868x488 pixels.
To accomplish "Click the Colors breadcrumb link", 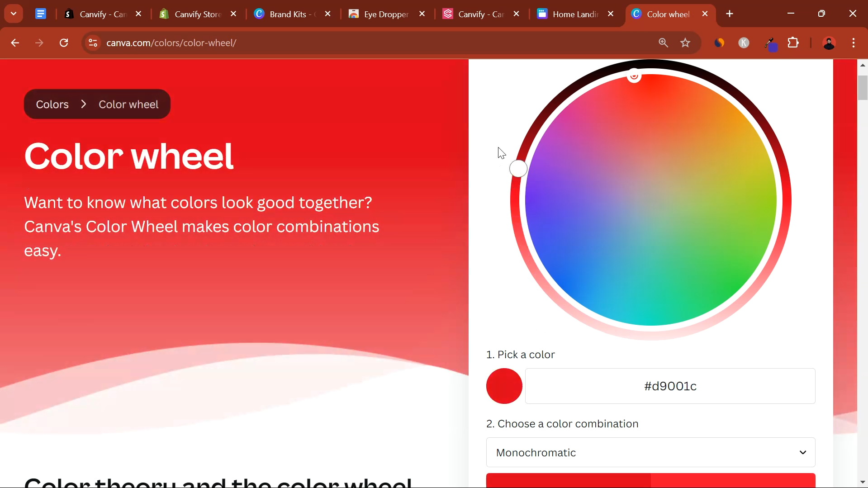I will click(52, 104).
